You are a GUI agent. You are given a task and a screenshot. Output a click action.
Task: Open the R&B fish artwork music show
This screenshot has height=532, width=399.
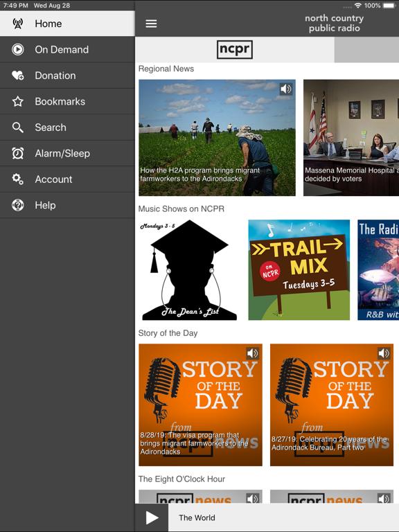[x=378, y=270]
